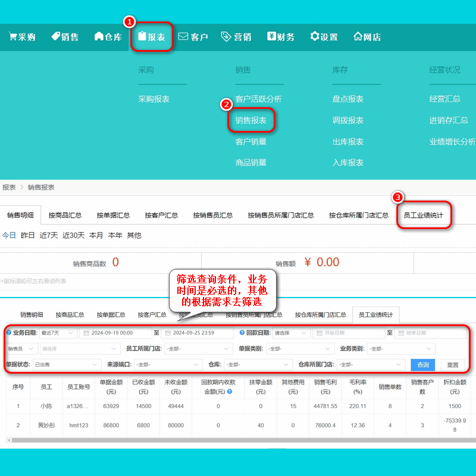Click the 重置 reset button
The height and width of the screenshot is (476, 476).
(454, 364)
